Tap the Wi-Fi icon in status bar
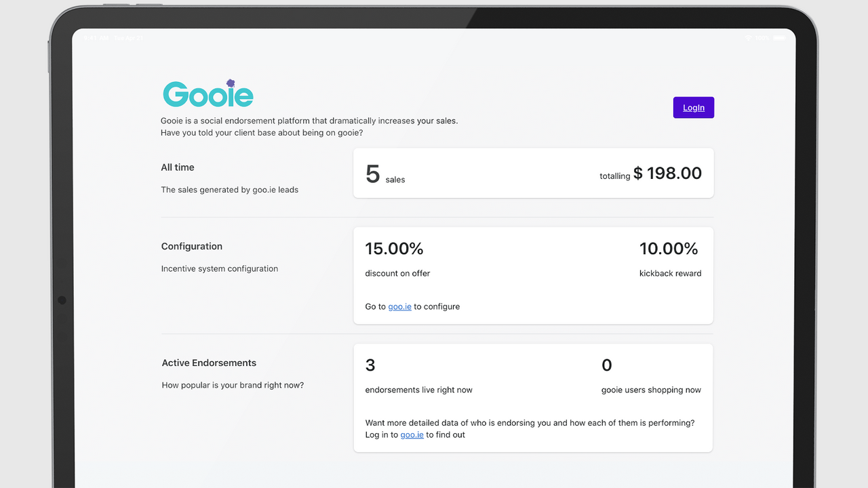 point(749,38)
